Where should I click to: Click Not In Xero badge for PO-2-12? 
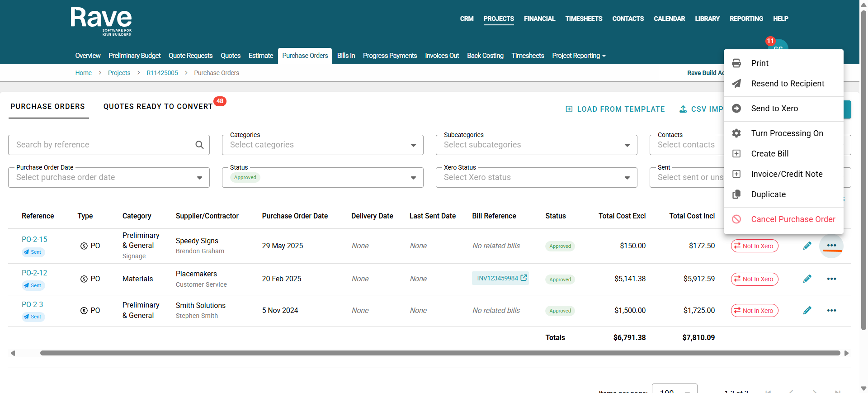pyautogui.click(x=754, y=279)
